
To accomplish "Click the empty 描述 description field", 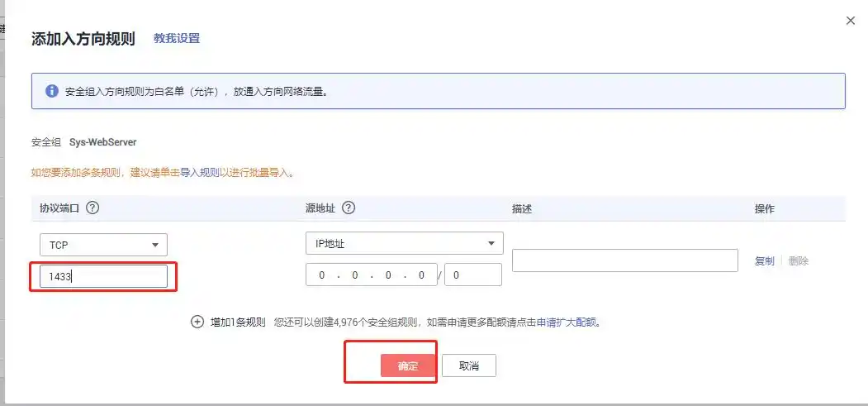I will tap(625, 260).
